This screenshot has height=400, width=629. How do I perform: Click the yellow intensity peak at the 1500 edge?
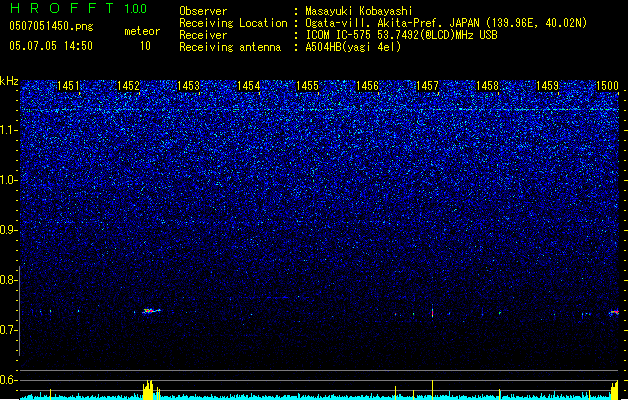click(615, 390)
